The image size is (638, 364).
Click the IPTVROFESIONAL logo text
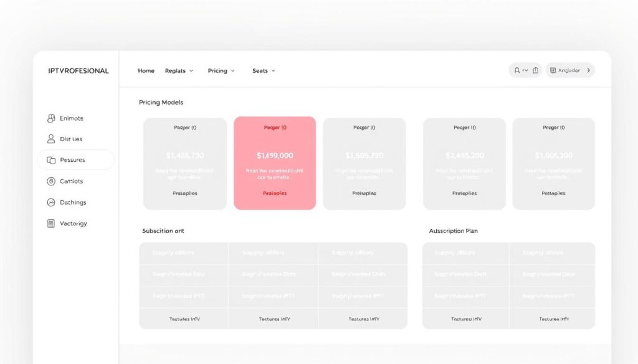pyautogui.click(x=79, y=71)
